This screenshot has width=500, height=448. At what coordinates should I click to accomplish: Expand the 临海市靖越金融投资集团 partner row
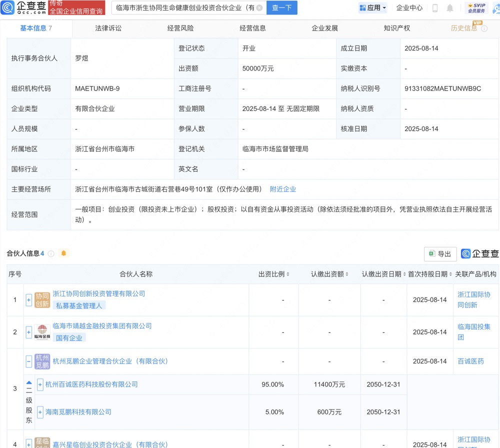coord(28,332)
